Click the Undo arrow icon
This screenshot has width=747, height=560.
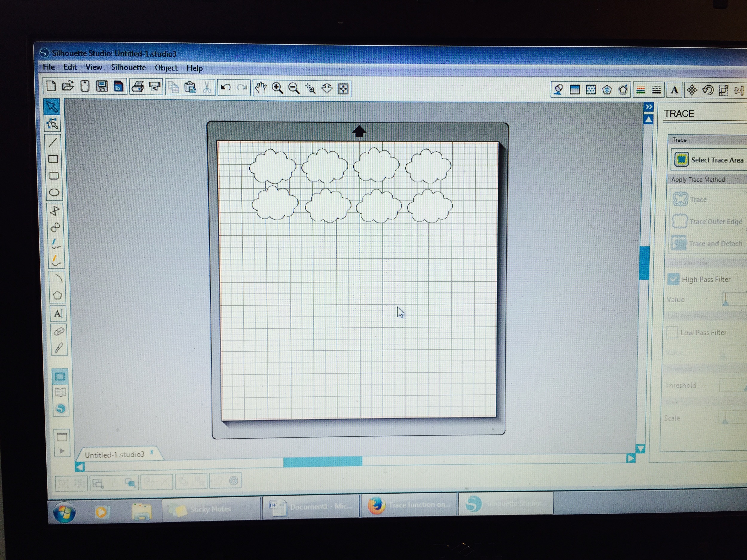click(225, 88)
